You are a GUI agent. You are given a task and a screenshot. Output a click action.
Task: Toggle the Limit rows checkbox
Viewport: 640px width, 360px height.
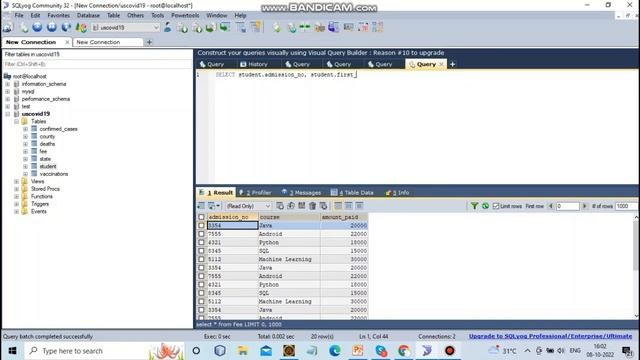(x=496, y=206)
